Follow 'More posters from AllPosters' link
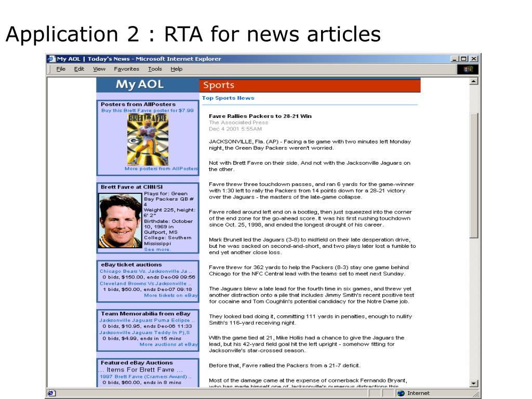The width and height of the screenshot is (532, 399). 161,169
